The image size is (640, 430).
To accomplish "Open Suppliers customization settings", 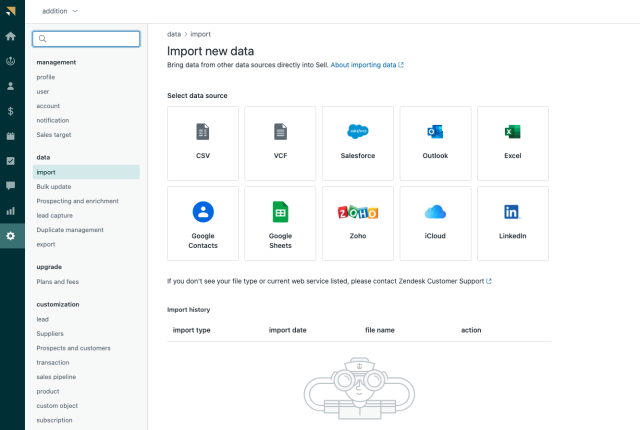I will (x=50, y=333).
